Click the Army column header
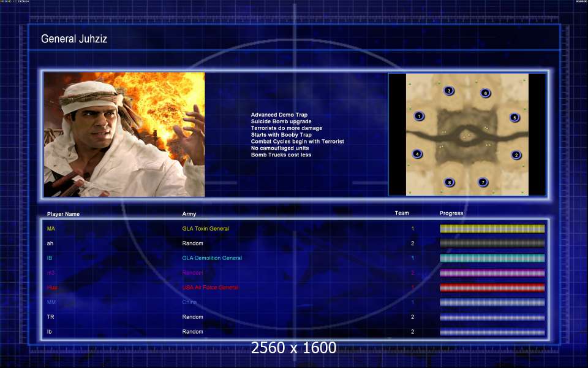The width and height of the screenshot is (588, 368). pyautogui.click(x=189, y=213)
